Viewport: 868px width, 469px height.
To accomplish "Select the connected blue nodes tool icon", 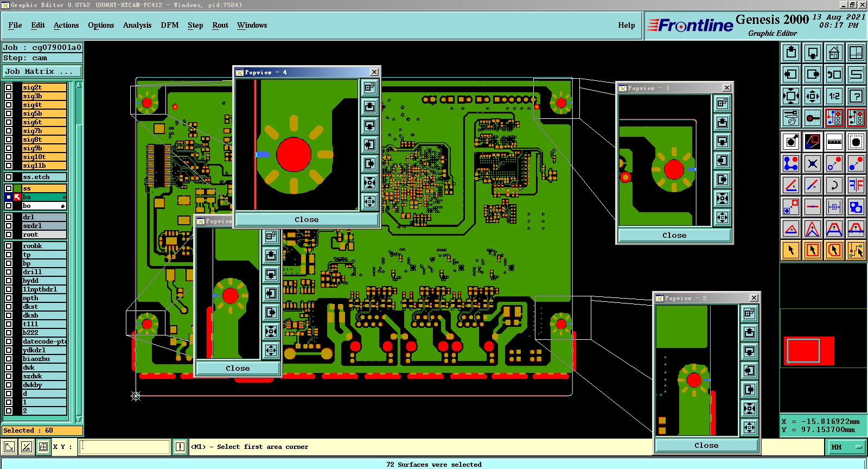I will [x=791, y=163].
